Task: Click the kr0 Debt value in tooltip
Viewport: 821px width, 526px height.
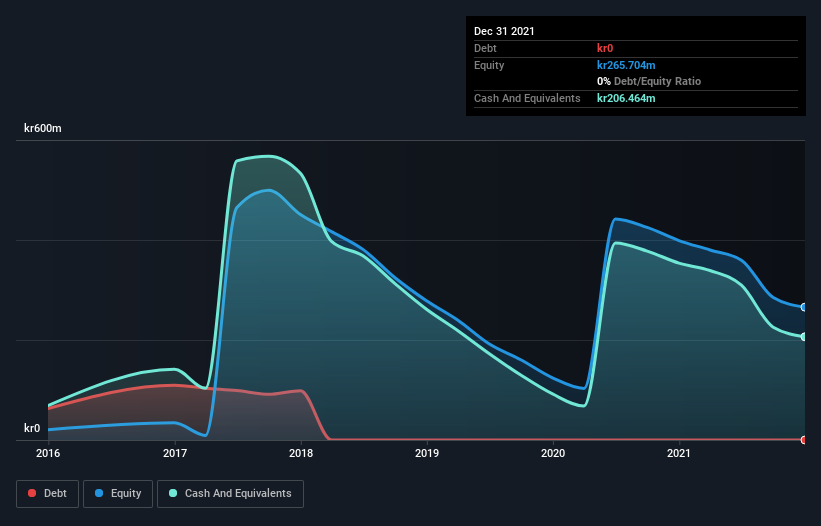Action: (x=605, y=48)
